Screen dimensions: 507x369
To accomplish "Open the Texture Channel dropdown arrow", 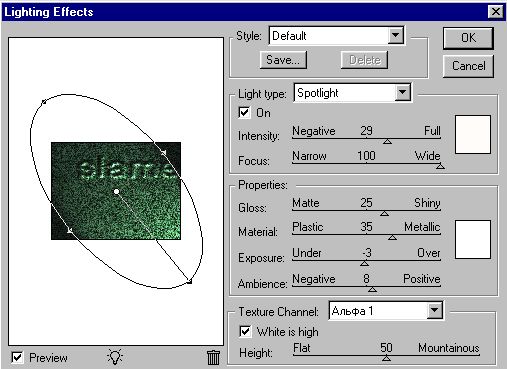I will 434,311.
